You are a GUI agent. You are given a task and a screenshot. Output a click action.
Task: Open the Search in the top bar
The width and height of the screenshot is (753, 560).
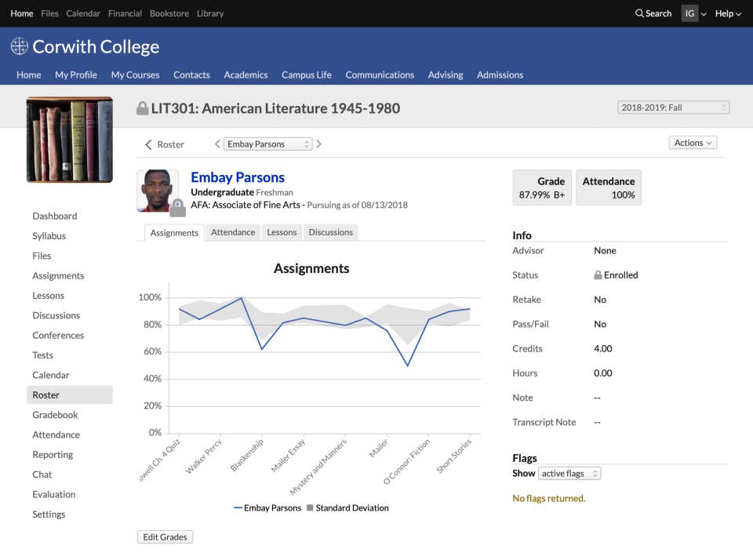coord(653,13)
